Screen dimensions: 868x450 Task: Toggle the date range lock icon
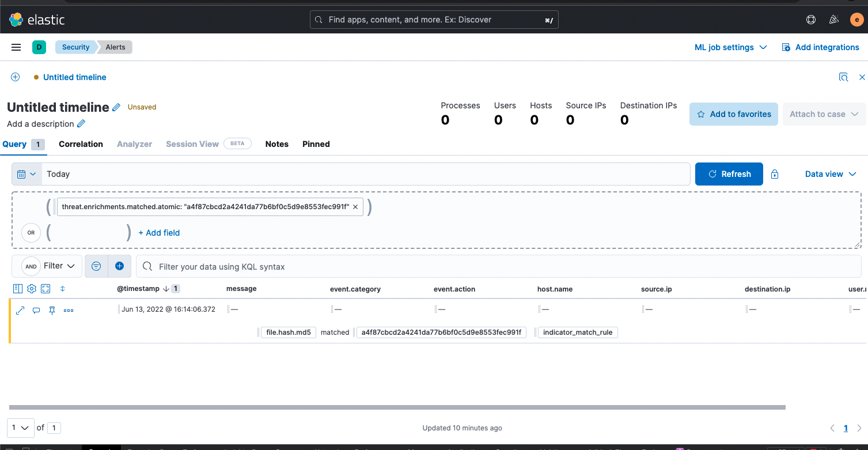[x=775, y=173]
